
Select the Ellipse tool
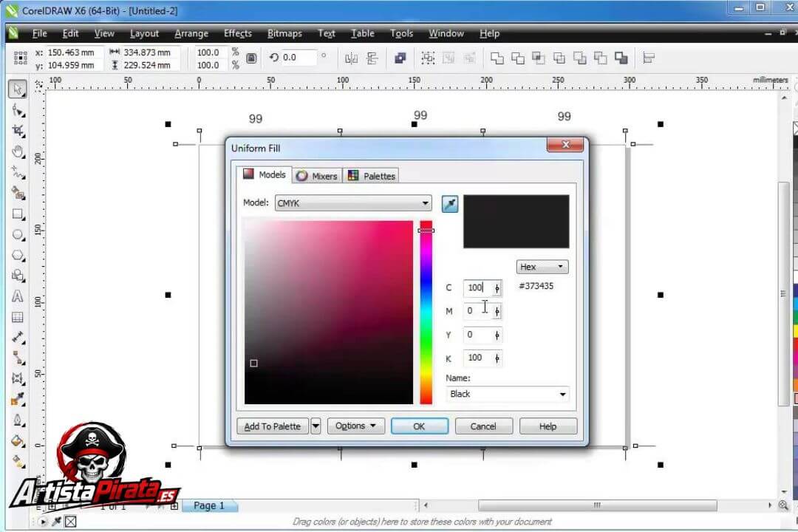[18, 235]
